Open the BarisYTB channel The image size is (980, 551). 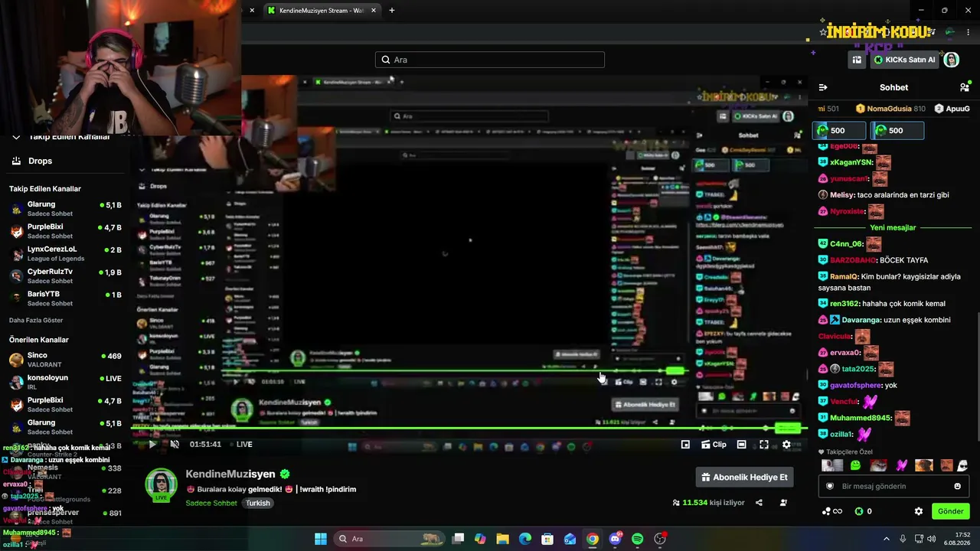pyautogui.click(x=65, y=298)
